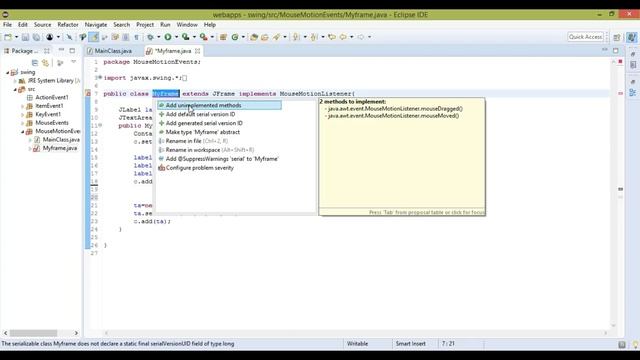Click Package Explorer horizontal scrollbar thumb
Viewport: 640px width, 360px height.
point(33,333)
